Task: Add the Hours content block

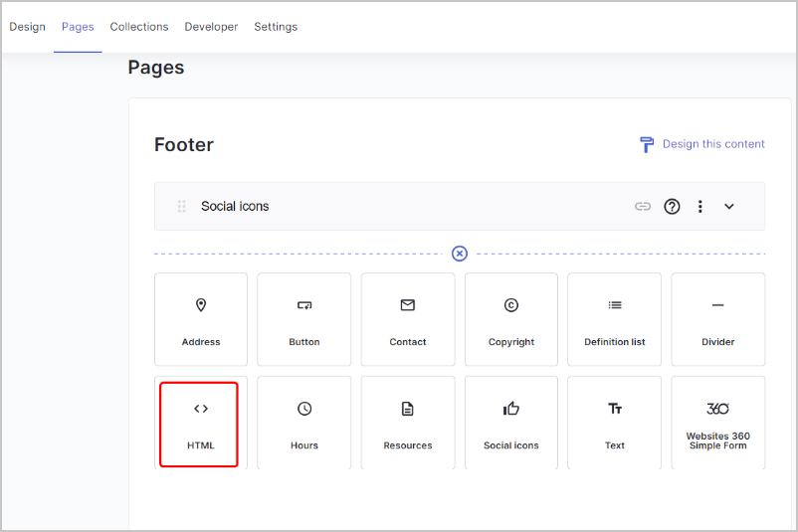Action: pyautogui.click(x=304, y=424)
